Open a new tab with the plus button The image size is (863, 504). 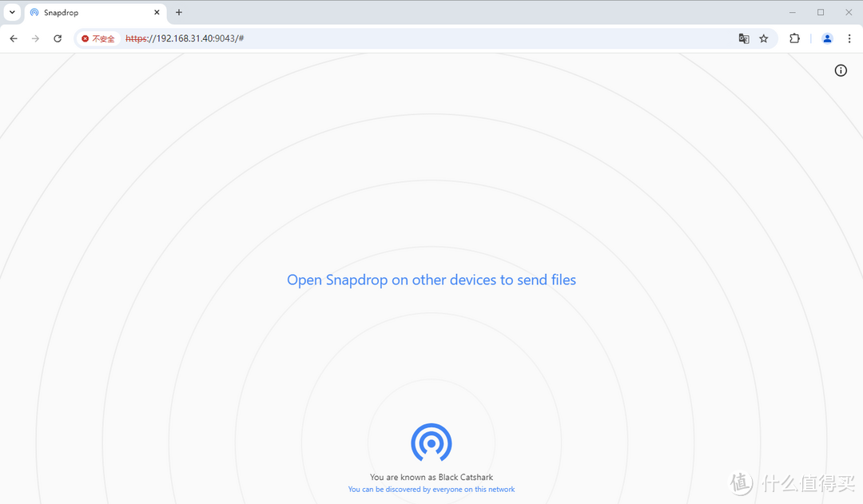(x=179, y=12)
